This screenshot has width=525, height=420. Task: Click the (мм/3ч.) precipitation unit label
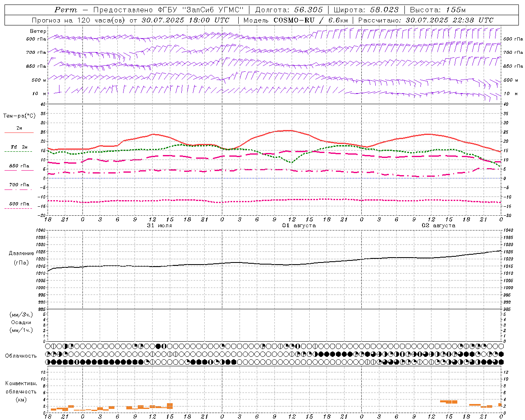pyautogui.click(x=21, y=315)
